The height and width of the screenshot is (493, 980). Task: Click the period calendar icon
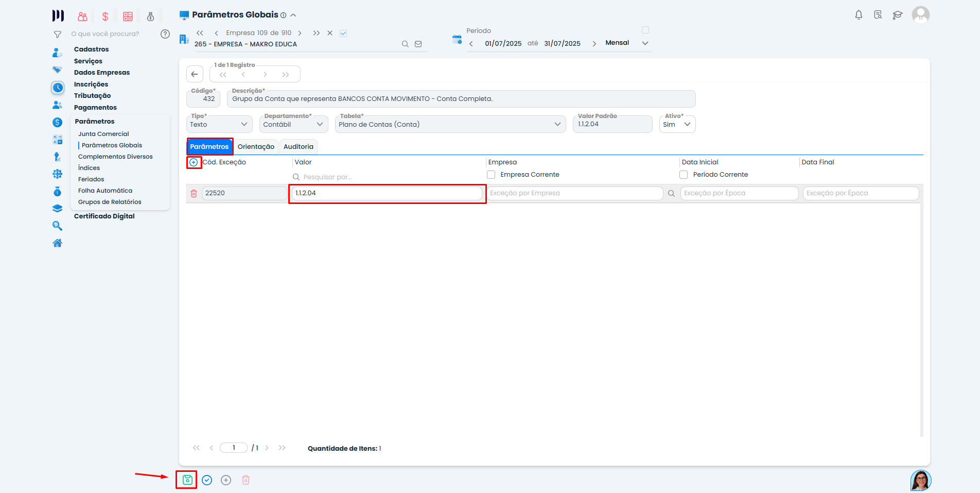point(457,40)
